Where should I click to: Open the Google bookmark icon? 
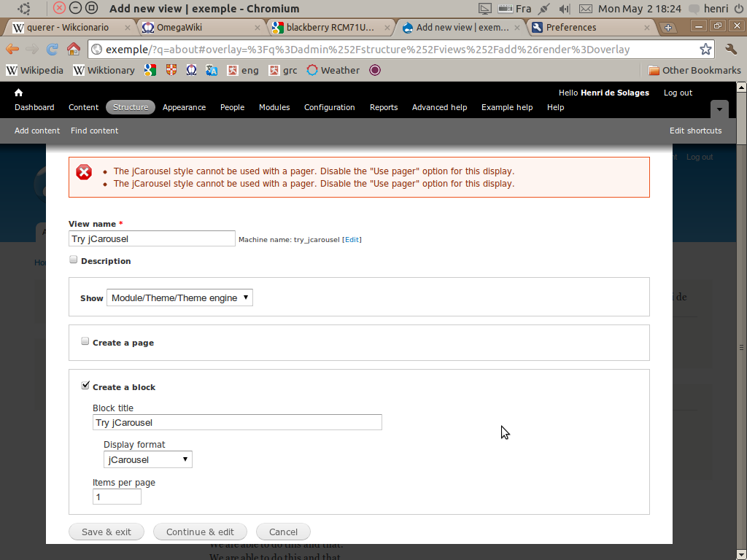150,71
